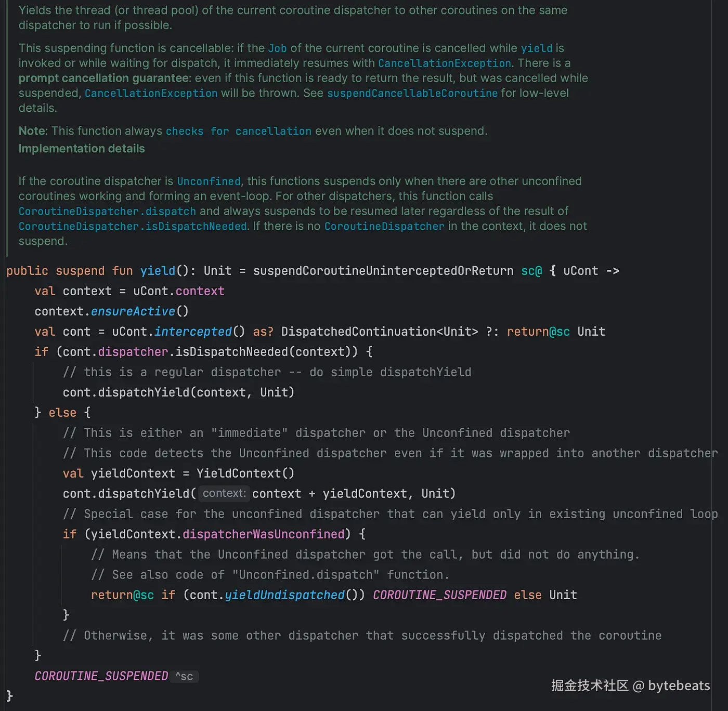The image size is (728, 711).
Task: Click isDispatchNeeded(context) call in code
Action: [x=267, y=352]
